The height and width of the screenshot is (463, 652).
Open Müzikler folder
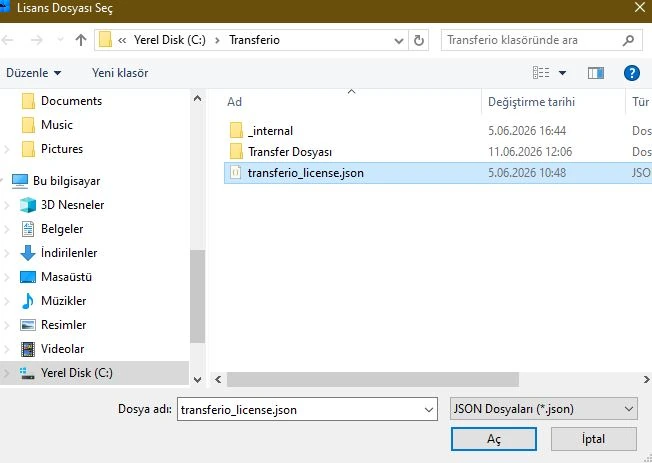[x=63, y=301]
